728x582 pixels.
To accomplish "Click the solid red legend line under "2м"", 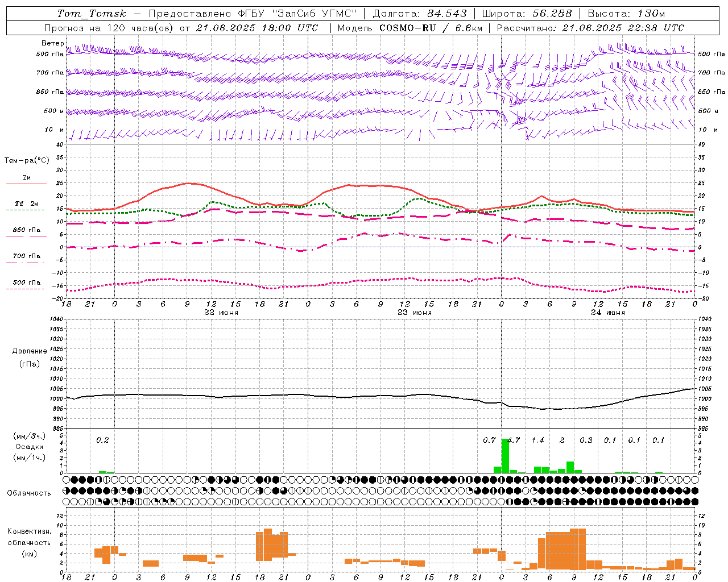I will 26,184.
